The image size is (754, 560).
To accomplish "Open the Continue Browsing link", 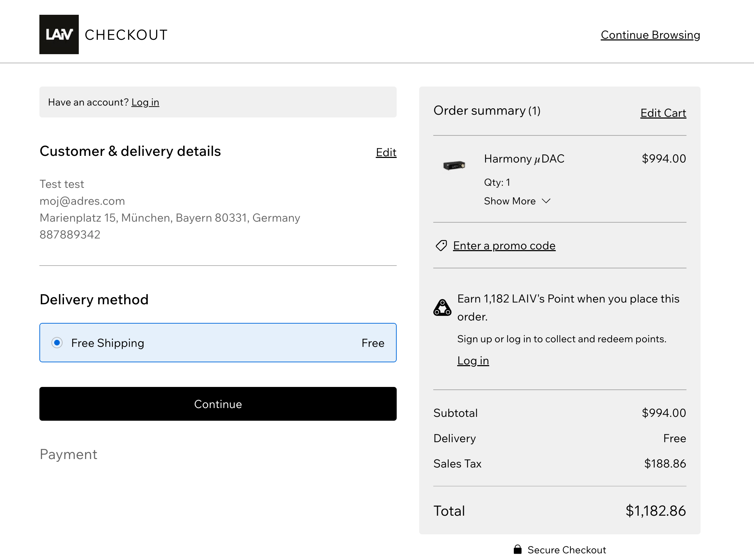I will coord(650,35).
